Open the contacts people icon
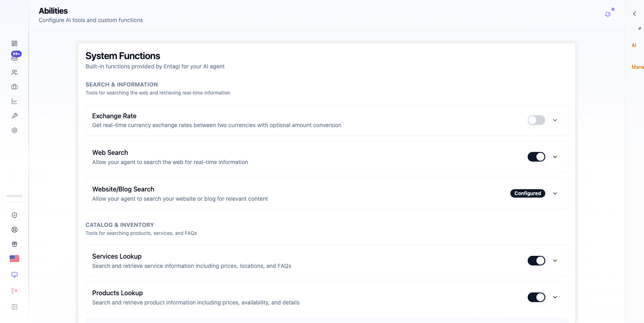The image size is (644, 323). pyautogui.click(x=14, y=72)
